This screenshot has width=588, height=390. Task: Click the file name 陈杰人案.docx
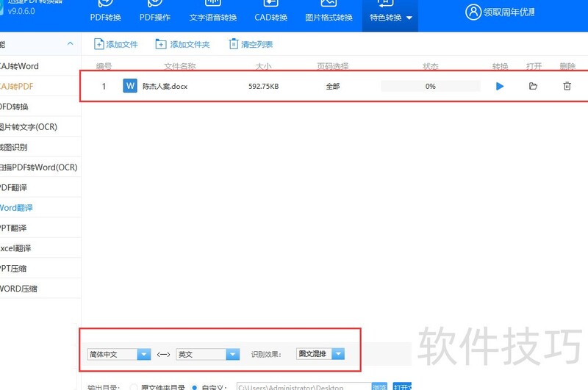click(x=165, y=86)
